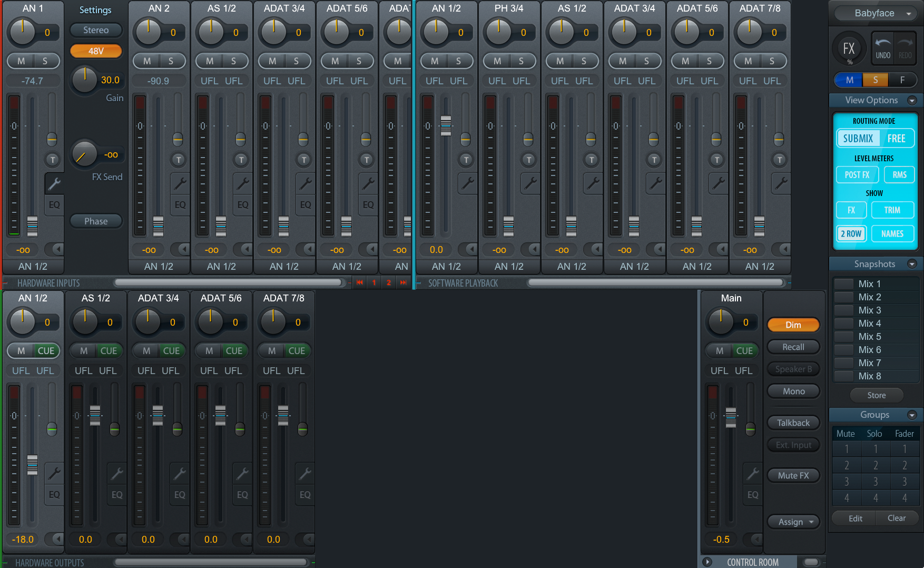This screenshot has width=924, height=568.
Task: Open AN 1/2 routing label on ADAT 7/8 playback
Action: click(760, 267)
